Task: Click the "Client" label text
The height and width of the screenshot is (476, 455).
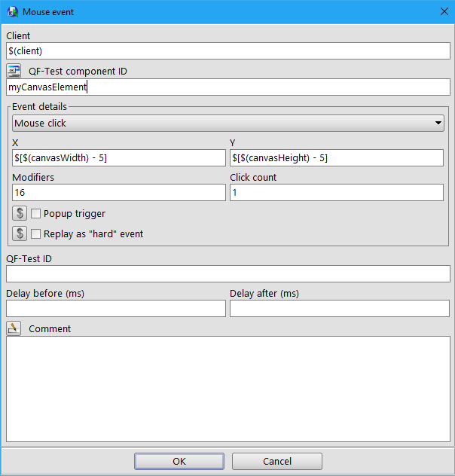Action: (x=18, y=36)
